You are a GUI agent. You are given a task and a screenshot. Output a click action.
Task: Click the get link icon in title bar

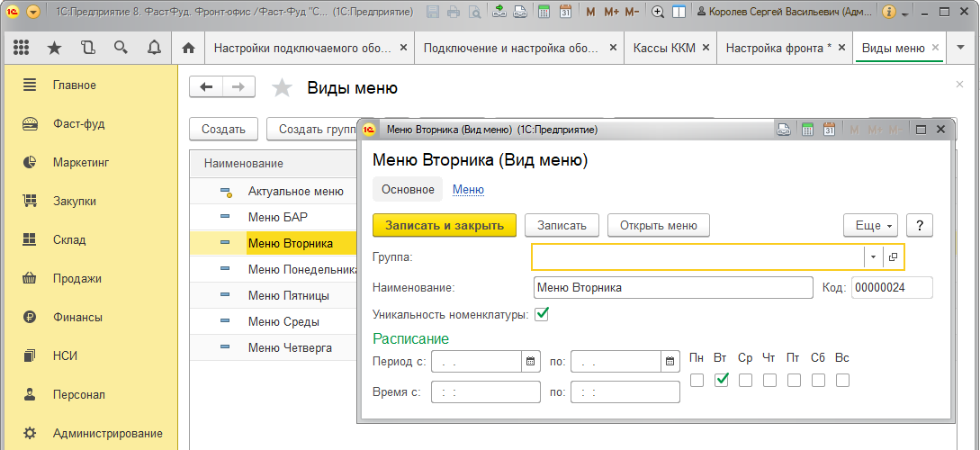(499, 12)
